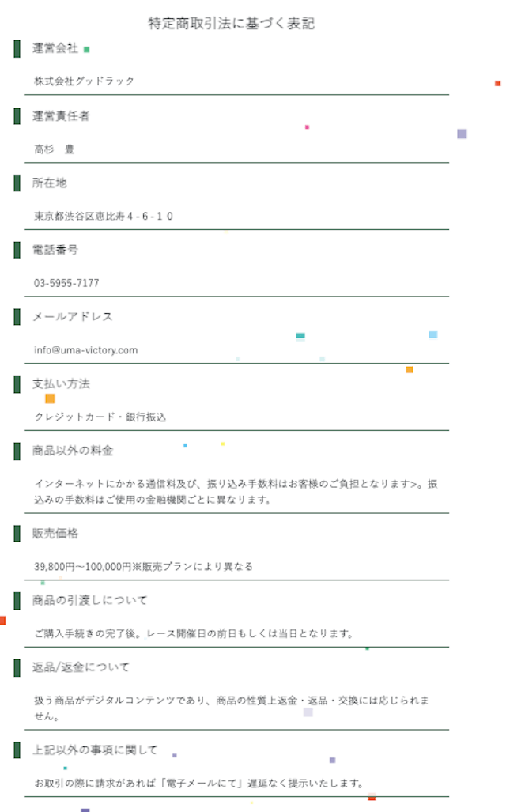
Task: Click the info@uma-victory.com email address
Action: pyautogui.click(x=86, y=350)
